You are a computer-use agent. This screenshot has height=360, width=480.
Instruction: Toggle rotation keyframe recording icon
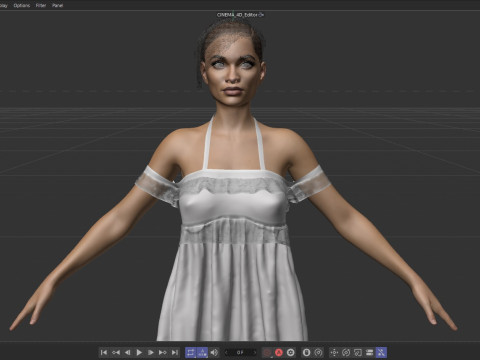(346, 352)
